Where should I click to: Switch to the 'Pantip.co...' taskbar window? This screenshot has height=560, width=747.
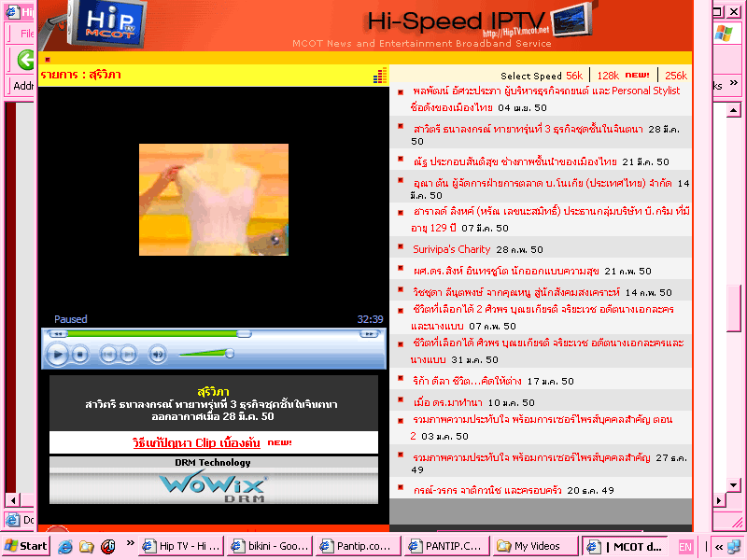tap(359, 546)
